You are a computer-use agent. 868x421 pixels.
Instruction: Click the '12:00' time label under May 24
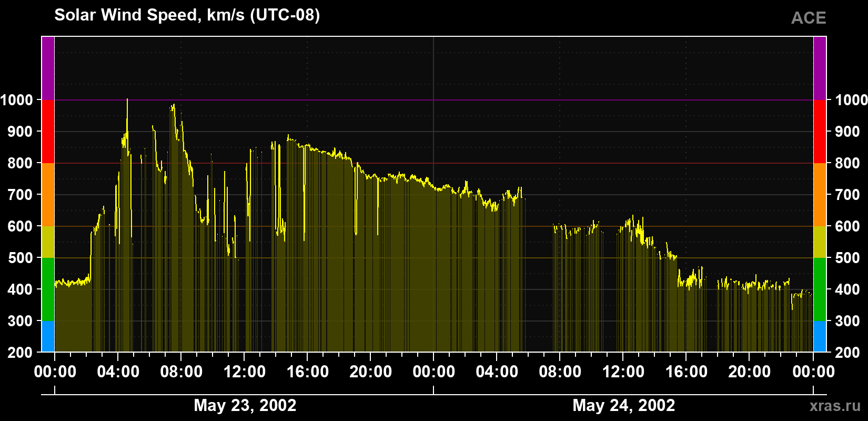623,372
